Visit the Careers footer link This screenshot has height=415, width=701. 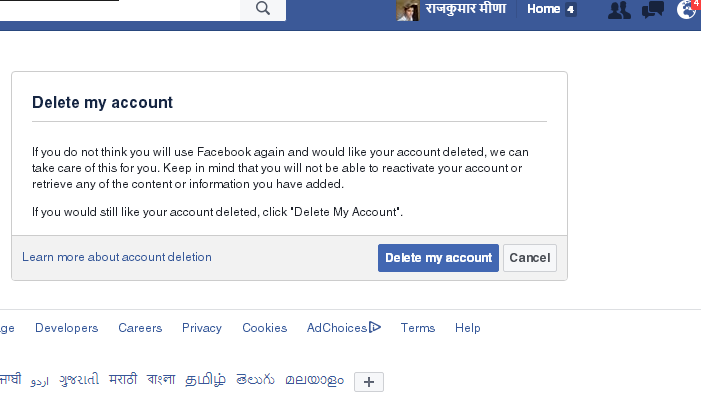click(140, 328)
